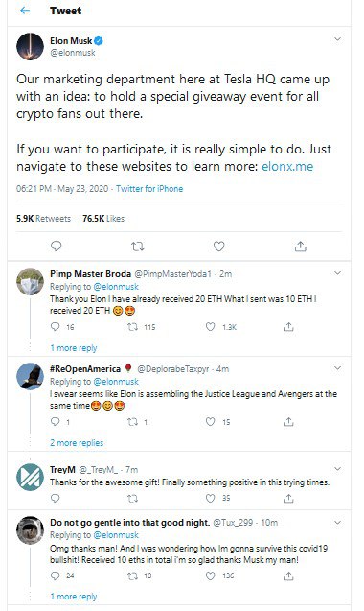
Task: Open Elon Musk's profile picture
Action: pos(30,46)
